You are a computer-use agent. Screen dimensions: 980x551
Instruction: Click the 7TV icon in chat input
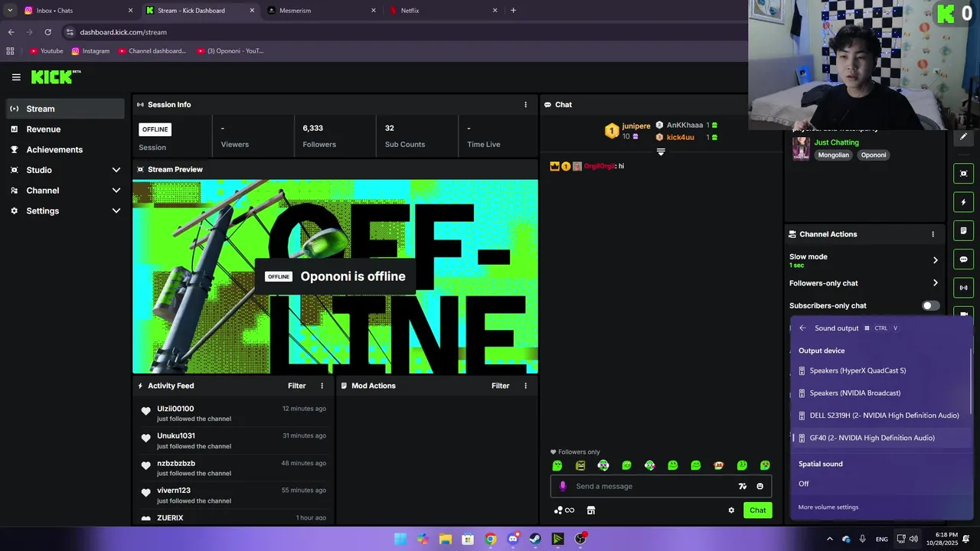[742, 486]
